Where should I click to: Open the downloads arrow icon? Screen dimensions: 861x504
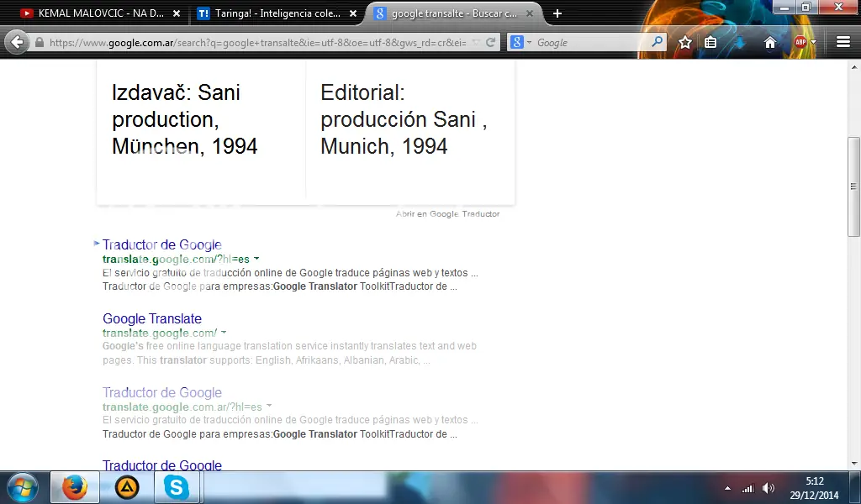coord(740,42)
